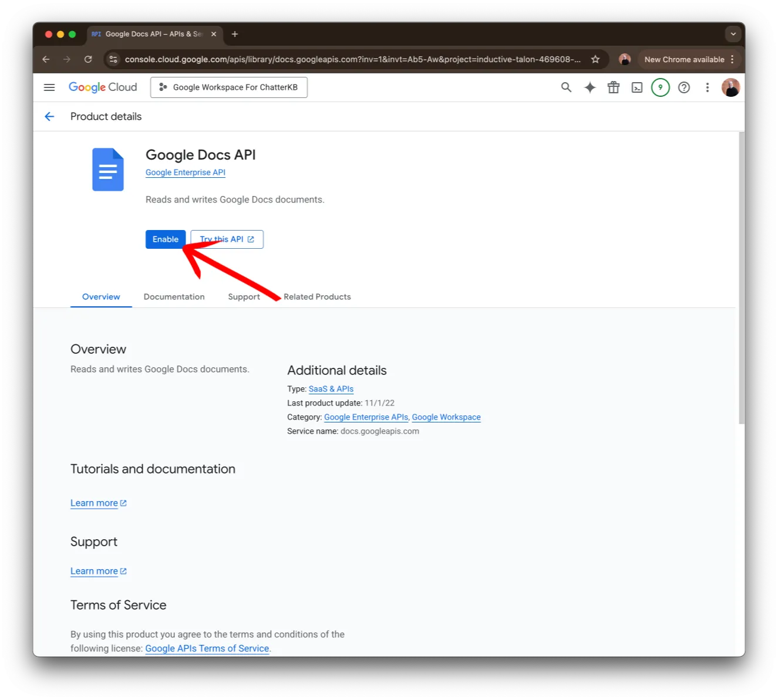Screen dimensions: 778x700
Task: Switch to the Support tab
Action: pos(244,297)
